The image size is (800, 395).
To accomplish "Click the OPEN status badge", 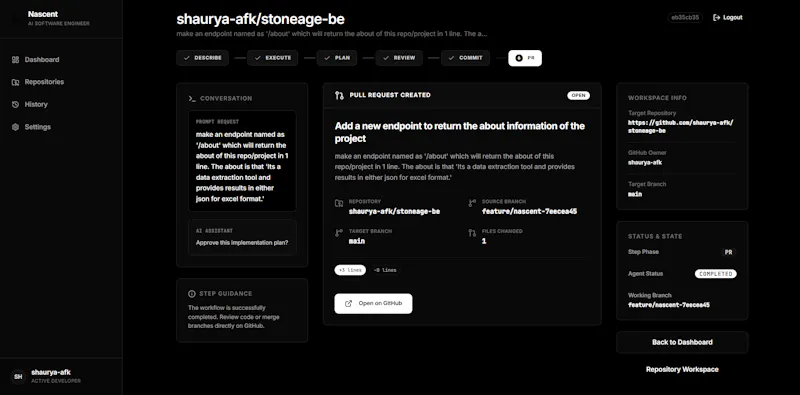I will click(578, 95).
